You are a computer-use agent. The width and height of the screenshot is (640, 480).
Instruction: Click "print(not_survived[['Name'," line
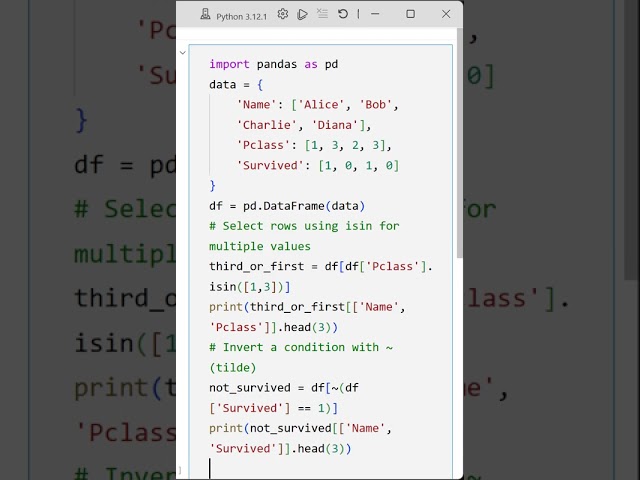(x=300, y=428)
